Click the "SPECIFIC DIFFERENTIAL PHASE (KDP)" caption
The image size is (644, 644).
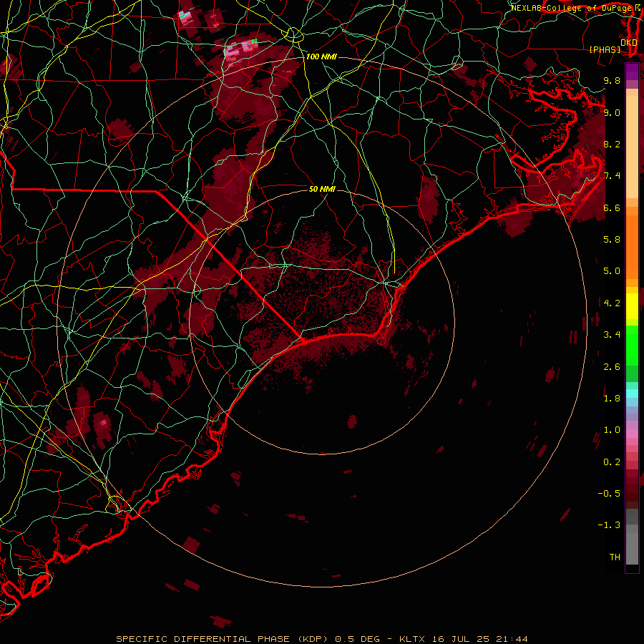click(222, 639)
